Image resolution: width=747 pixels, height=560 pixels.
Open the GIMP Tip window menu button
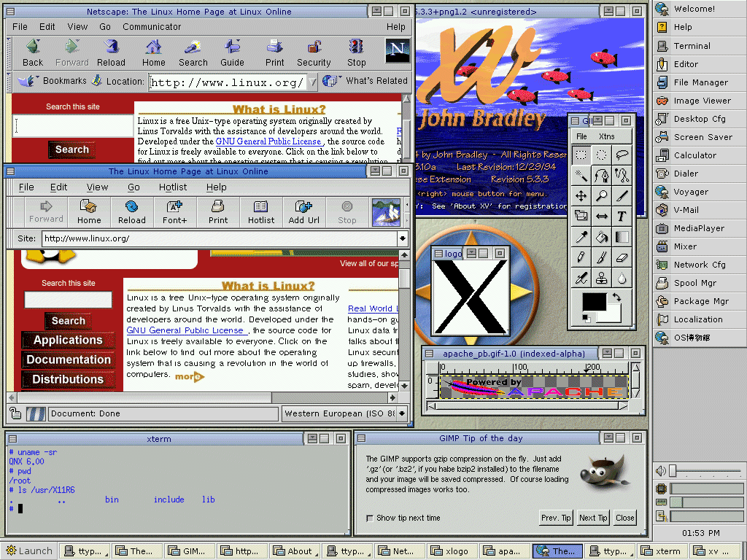coord(362,438)
